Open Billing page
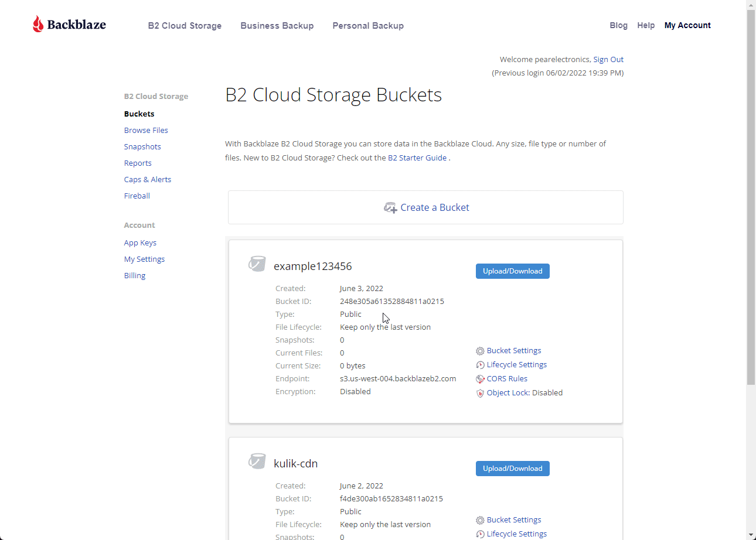 click(x=135, y=275)
